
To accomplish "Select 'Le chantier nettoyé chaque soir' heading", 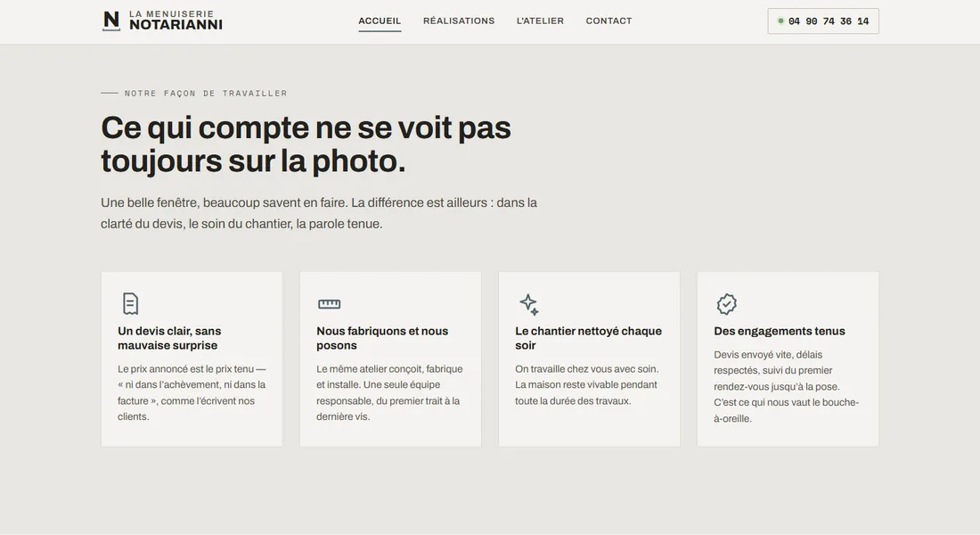I will tap(588, 338).
